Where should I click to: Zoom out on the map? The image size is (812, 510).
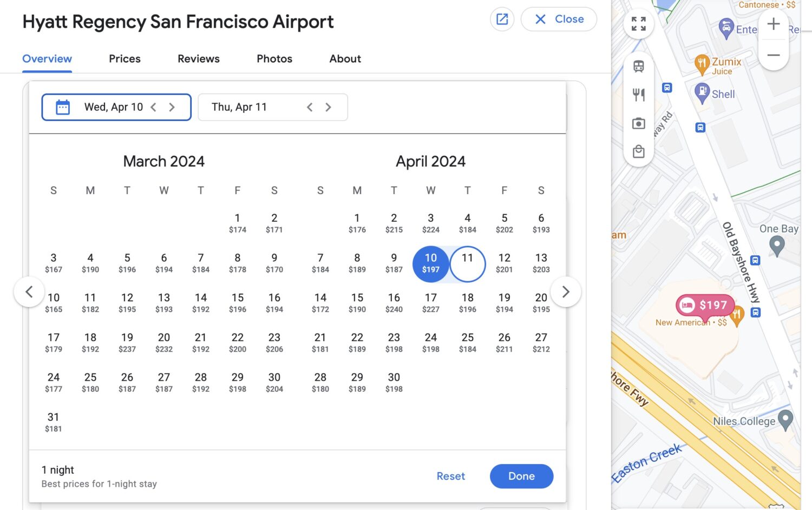point(773,55)
